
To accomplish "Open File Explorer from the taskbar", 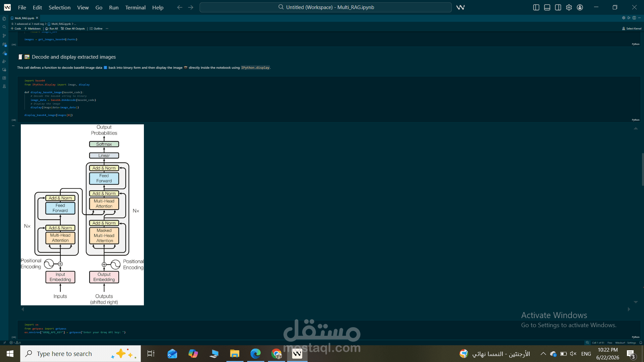I will pos(234,354).
